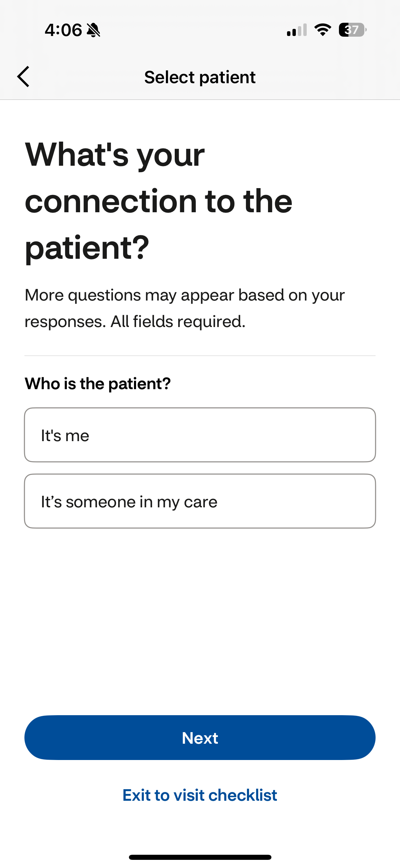The width and height of the screenshot is (400, 868).
Task: Tap the "Who is the patient?" label
Action: 98,384
